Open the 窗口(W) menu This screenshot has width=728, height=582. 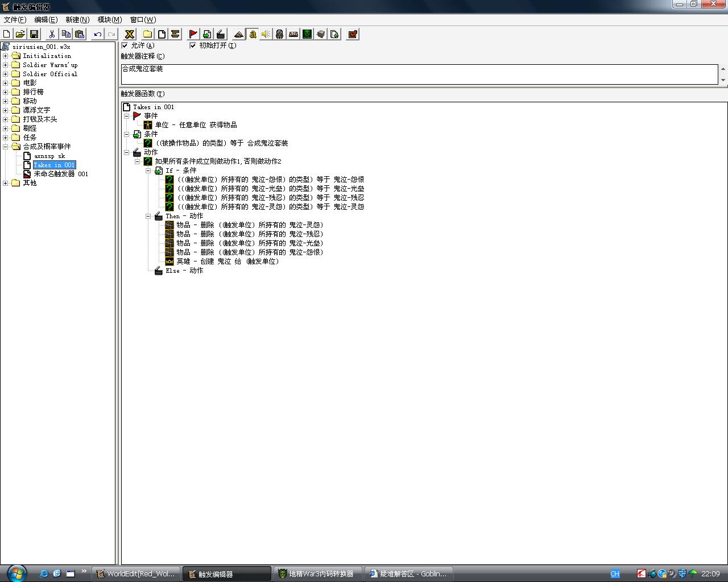[x=143, y=19]
